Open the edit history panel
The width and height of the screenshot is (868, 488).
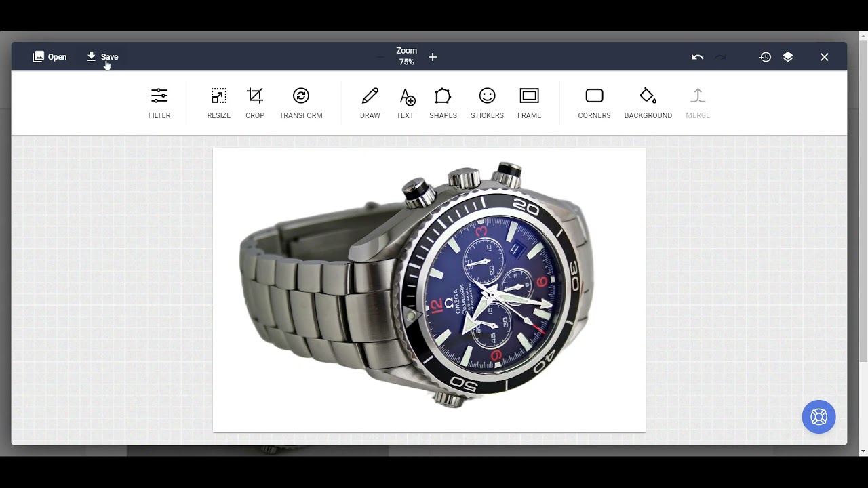tap(766, 57)
